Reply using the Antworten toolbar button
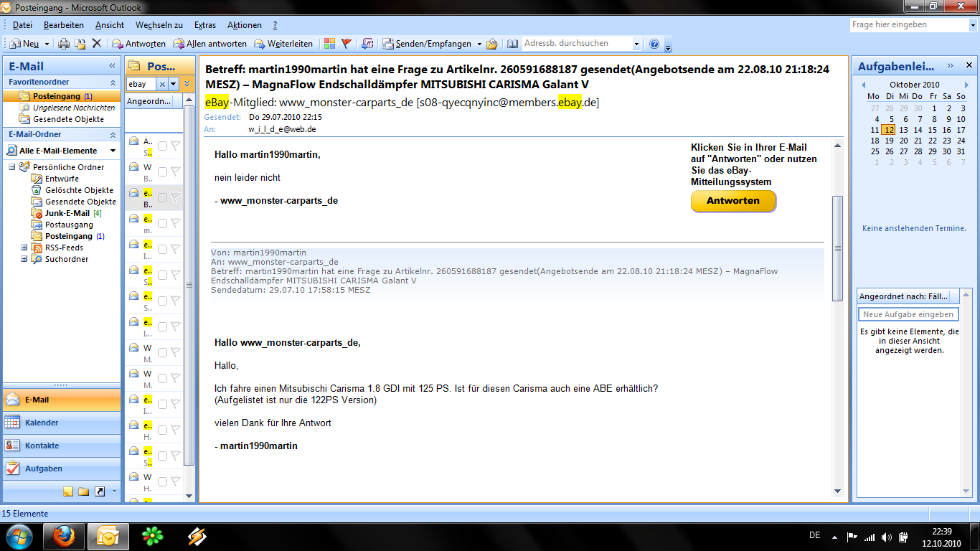Viewport: 980px width, 551px height. point(138,44)
